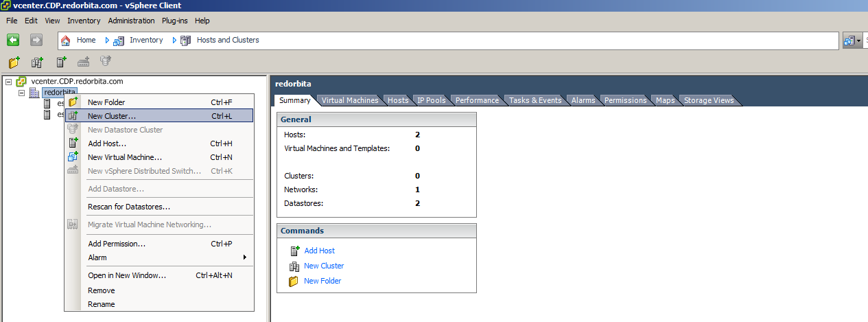Click the New Cluster icon in Commands panel
The width and height of the screenshot is (868, 322).
294,266
